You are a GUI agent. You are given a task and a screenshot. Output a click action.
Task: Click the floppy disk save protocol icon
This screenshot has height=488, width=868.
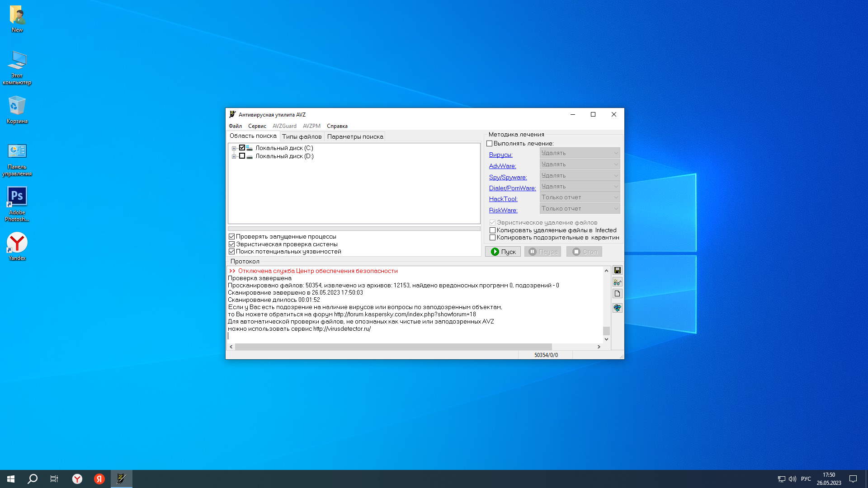617,270
